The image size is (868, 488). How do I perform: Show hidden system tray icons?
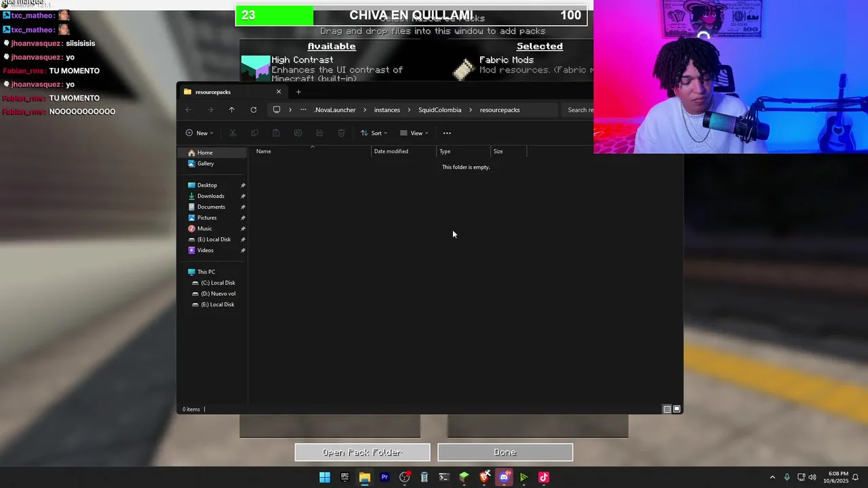(x=772, y=477)
